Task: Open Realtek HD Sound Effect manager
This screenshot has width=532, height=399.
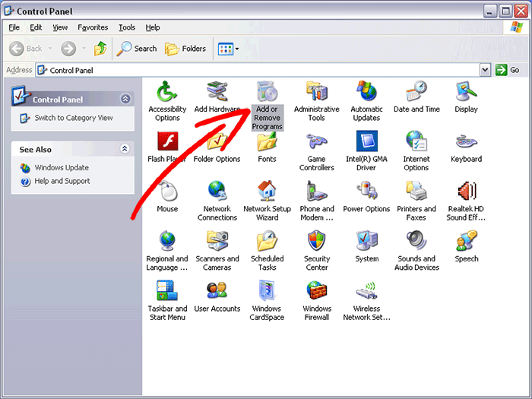Action: coord(466,201)
